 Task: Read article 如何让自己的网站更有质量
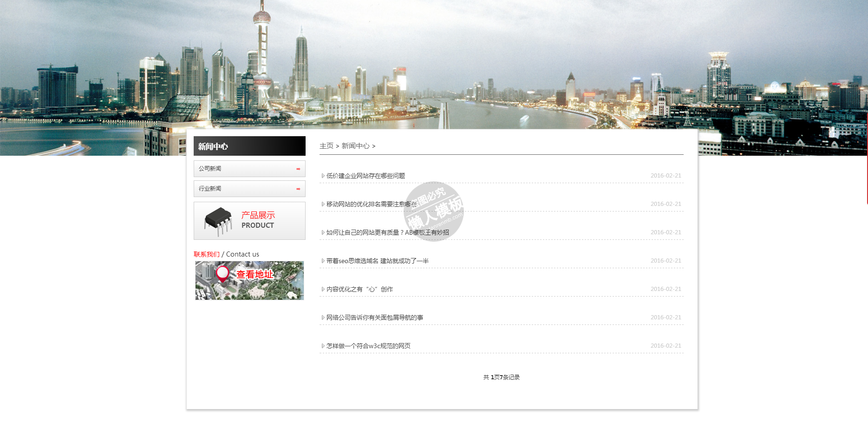tap(387, 232)
